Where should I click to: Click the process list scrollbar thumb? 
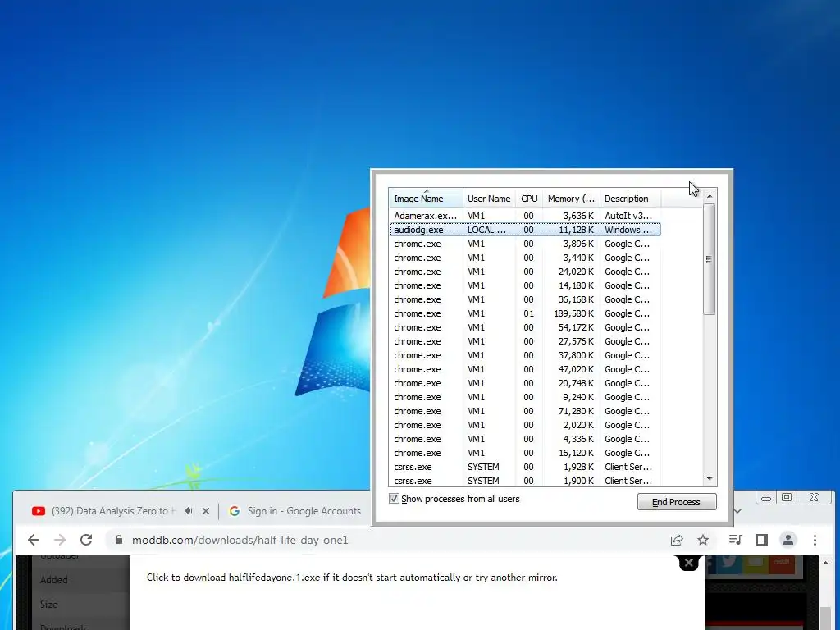click(x=710, y=259)
